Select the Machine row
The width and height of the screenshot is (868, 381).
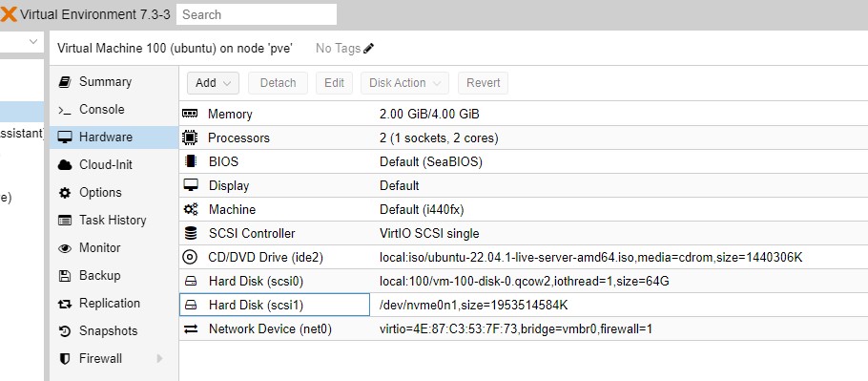(524, 209)
